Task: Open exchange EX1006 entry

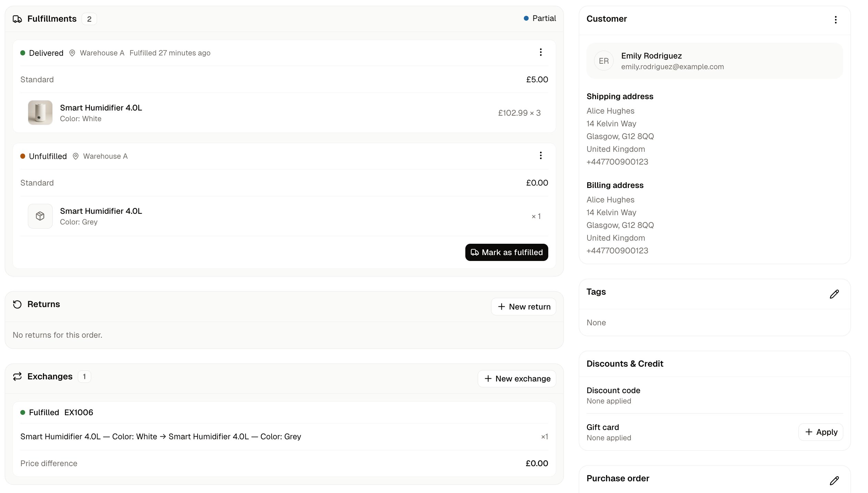Action: point(284,412)
